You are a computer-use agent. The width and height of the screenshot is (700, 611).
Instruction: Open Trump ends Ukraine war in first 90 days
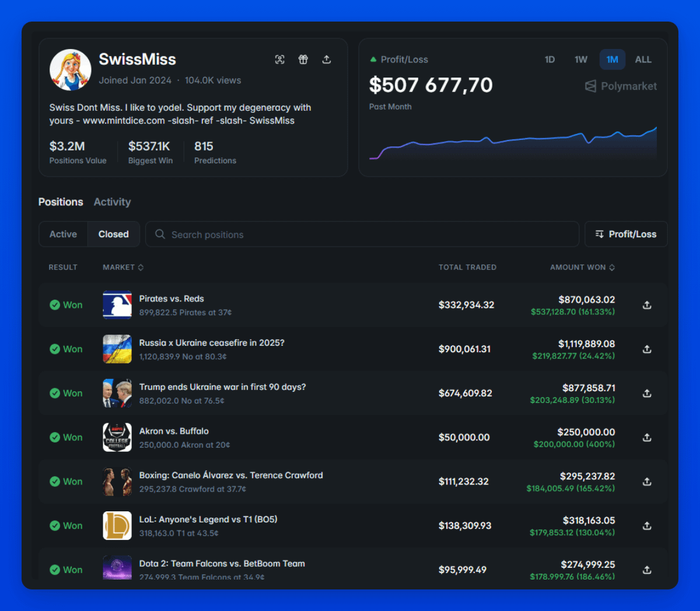click(222, 387)
